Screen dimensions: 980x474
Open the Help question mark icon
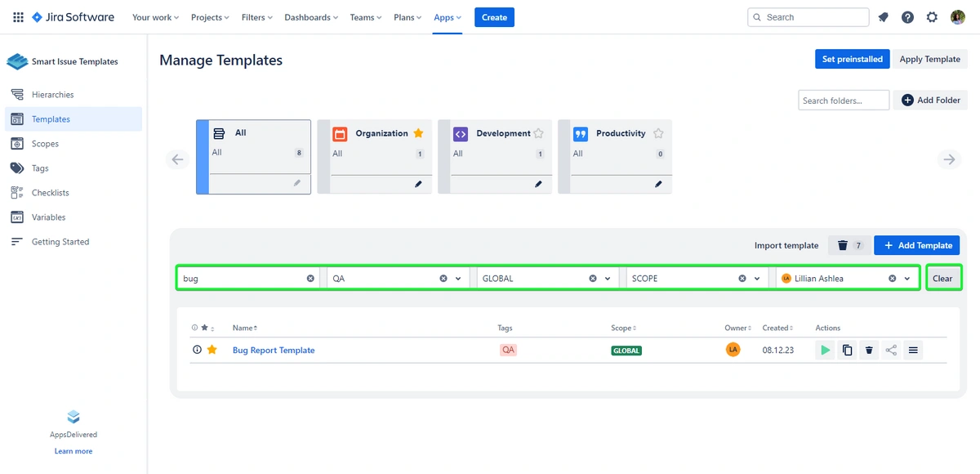907,17
